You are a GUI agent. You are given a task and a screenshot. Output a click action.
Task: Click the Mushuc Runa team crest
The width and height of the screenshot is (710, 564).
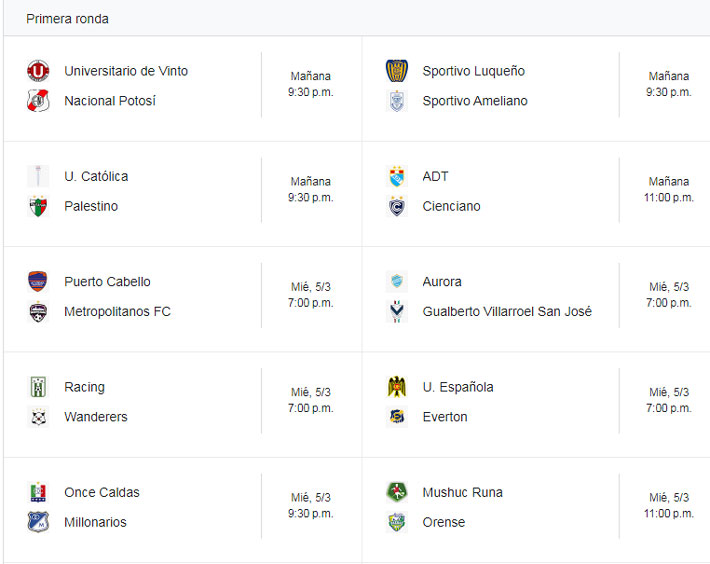(x=397, y=492)
